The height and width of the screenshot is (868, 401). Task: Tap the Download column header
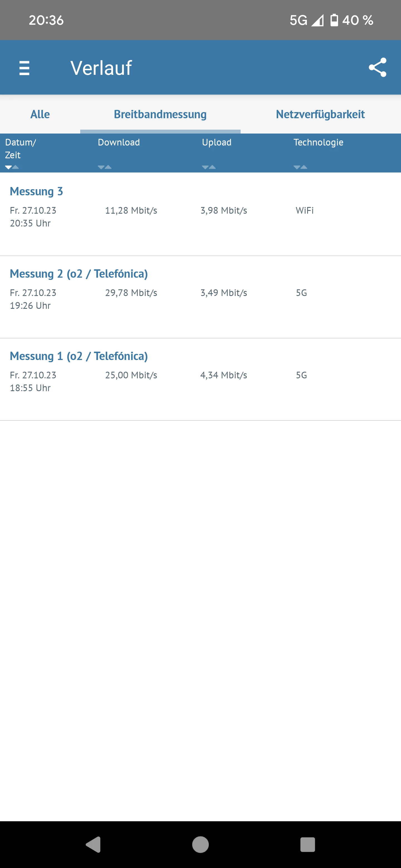click(119, 142)
